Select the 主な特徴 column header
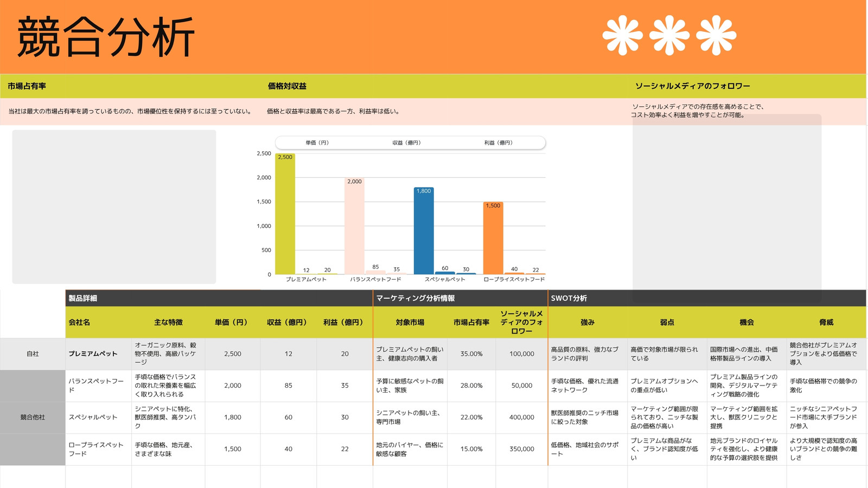The image size is (868, 488). click(x=168, y=322)
